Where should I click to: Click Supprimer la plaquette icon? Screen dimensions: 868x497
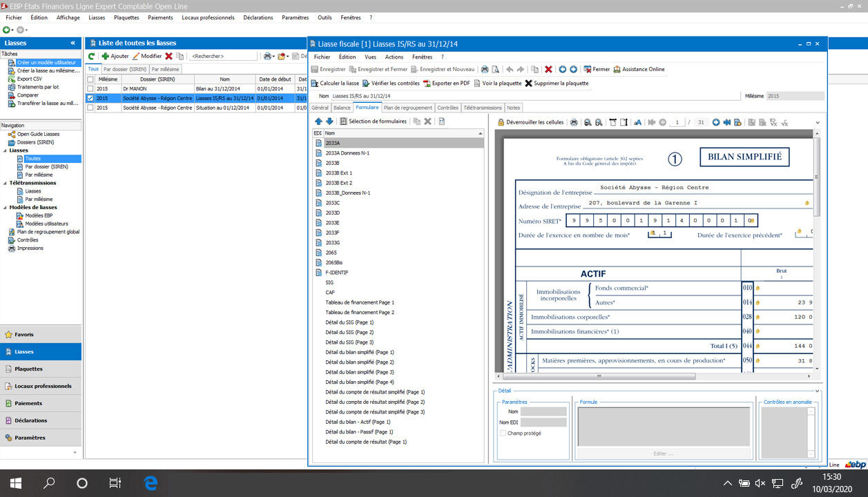pyautogui.click(x=528, y=84)
